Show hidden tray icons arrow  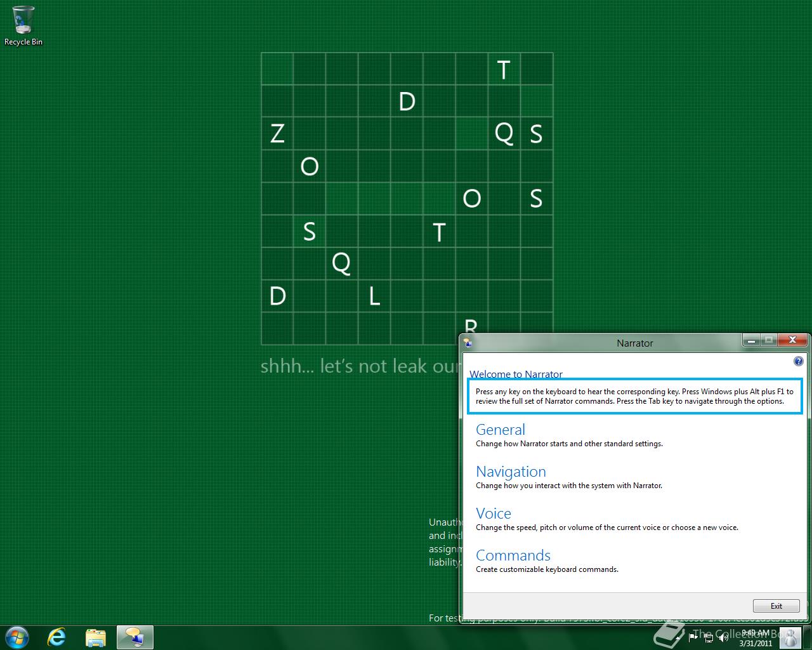click(x=678, y=638)
